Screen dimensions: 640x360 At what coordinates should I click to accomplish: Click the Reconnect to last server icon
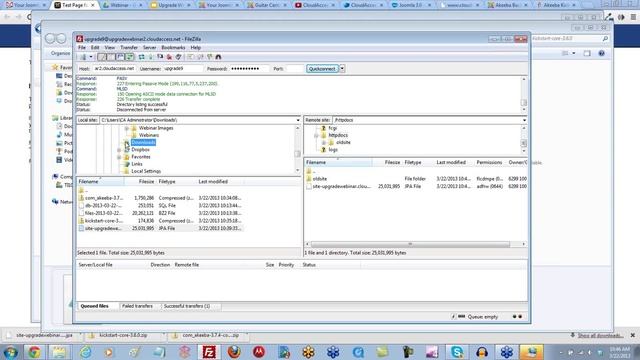click(x=178, y=57)
